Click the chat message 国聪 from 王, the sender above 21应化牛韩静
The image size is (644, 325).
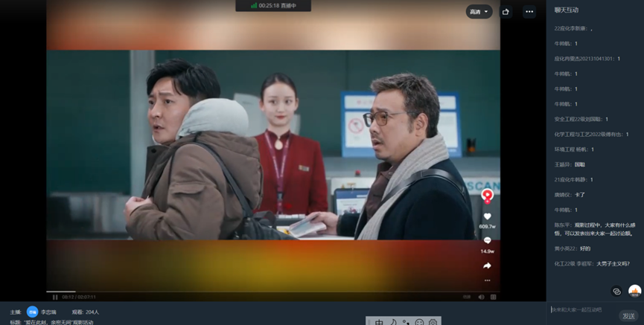579,164
